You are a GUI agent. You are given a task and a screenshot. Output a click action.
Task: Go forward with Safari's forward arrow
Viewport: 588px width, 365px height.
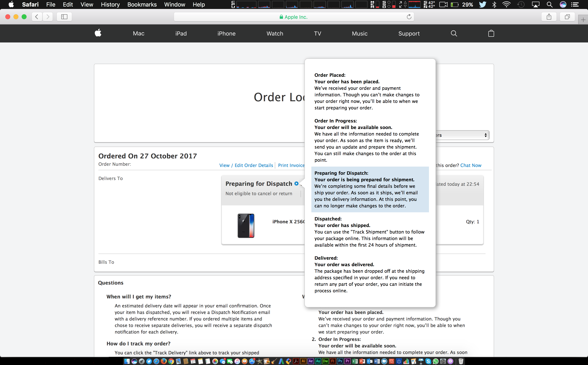(x=48, y=17)
